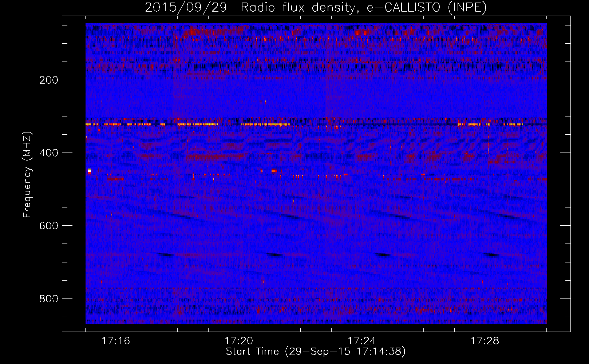Click the '400' frequency axis label
589x364 pixels.
48,153
